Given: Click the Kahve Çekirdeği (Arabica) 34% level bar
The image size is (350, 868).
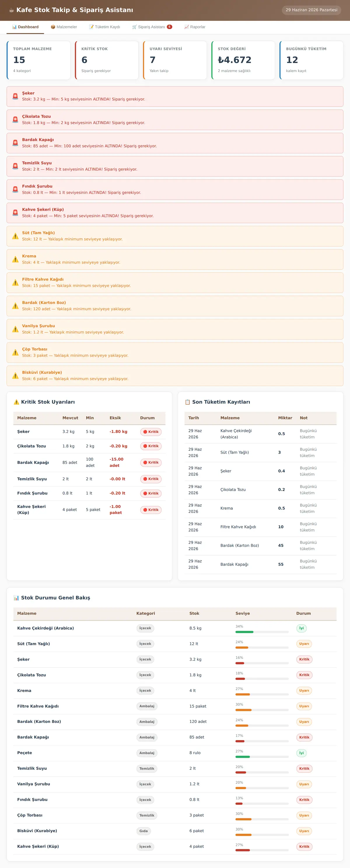Looking at the screenshot, I should [262, 632].
